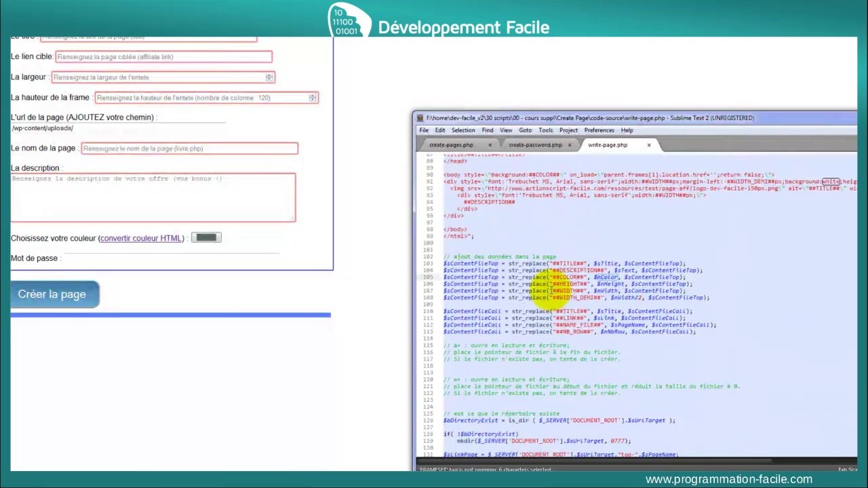
Task: Open the convertir couleur HTML link
Action: (x=141, y=238)
